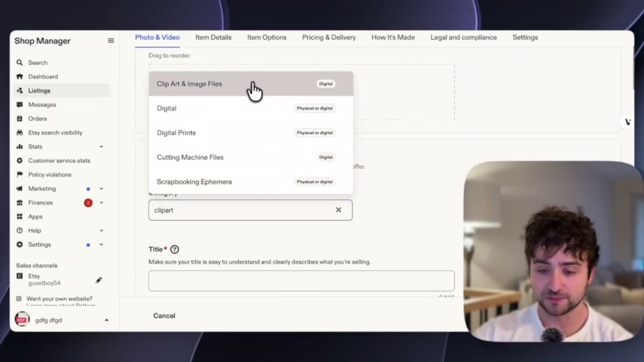Go to Dashboard home icon
Image resolution: width=644 pixels, height=362 pixels.
[19, 76]
